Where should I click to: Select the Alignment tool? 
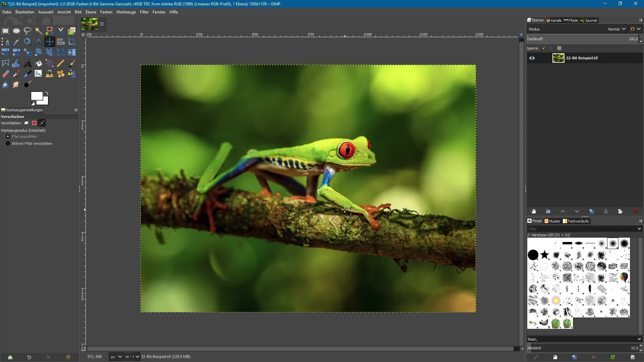coord(61,42)
